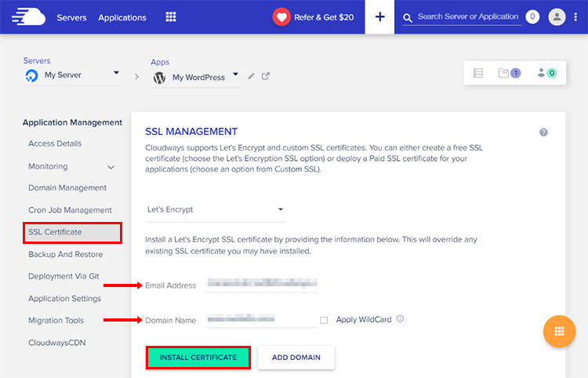Click the Refer & Get $20 link

point(324,17)
